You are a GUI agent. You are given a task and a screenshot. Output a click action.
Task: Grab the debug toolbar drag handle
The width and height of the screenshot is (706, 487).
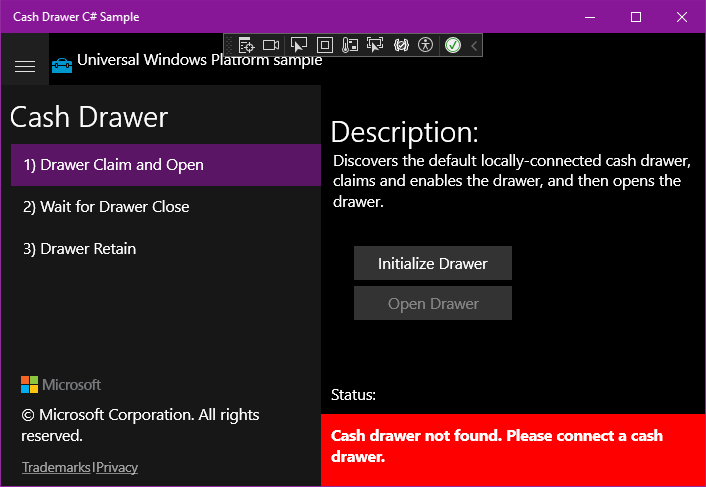click(229, 45)
